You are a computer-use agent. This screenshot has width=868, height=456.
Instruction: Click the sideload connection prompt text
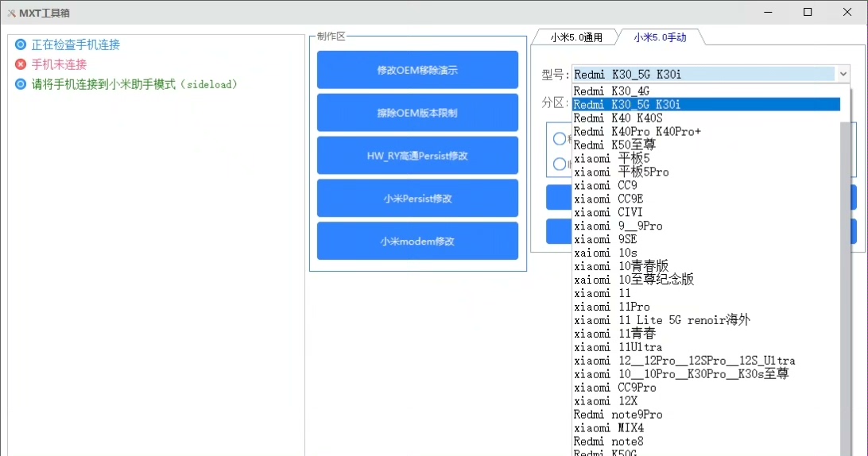tap(134, 84)
